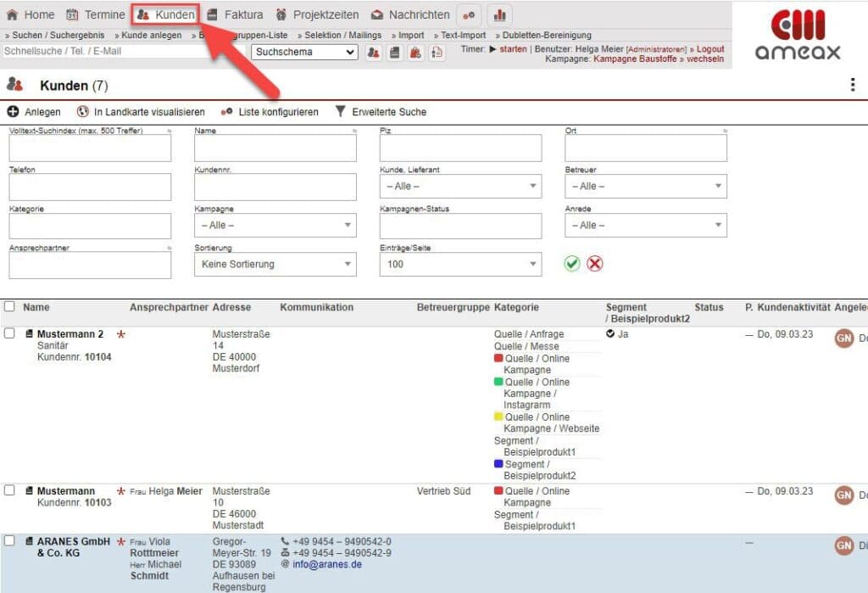Click the red shopping bag icon in the toolbar

click(x=415, y=53)
